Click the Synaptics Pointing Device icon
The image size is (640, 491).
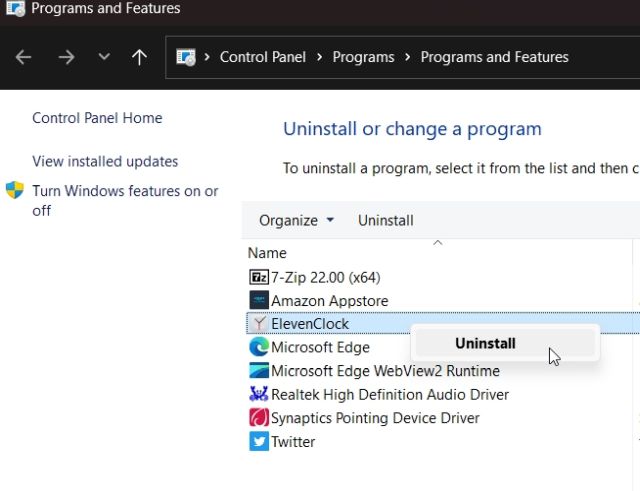(x=258, y=418)
